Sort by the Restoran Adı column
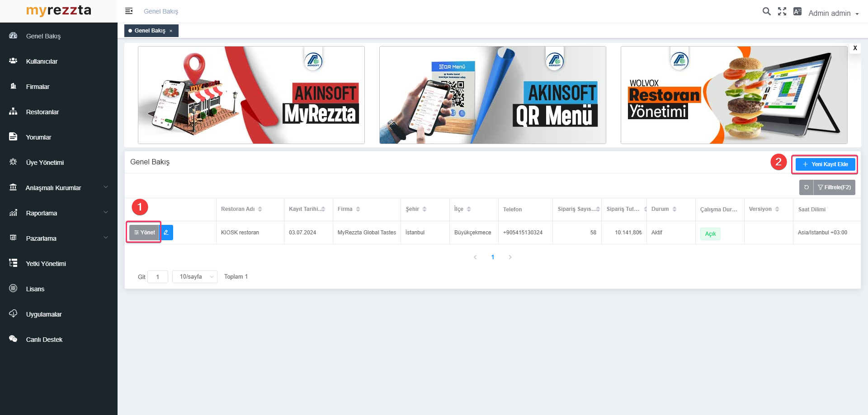Viewport: 868px width, 415px height. click(x=260, y=209)
